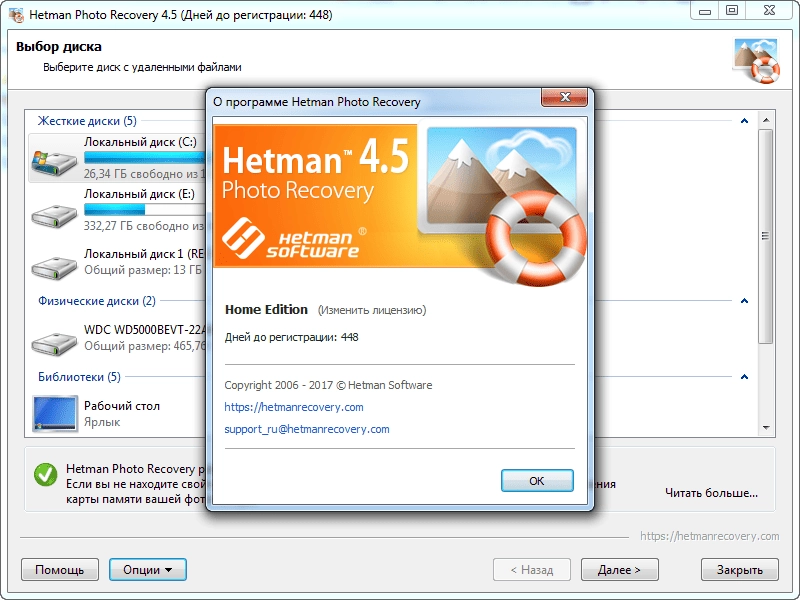Viewport: 800px width, 600px height.
Task: Click the Copyright 2006 - 2017 Hetman Software text
Action: pyautogui.click(x=328, y=385)
